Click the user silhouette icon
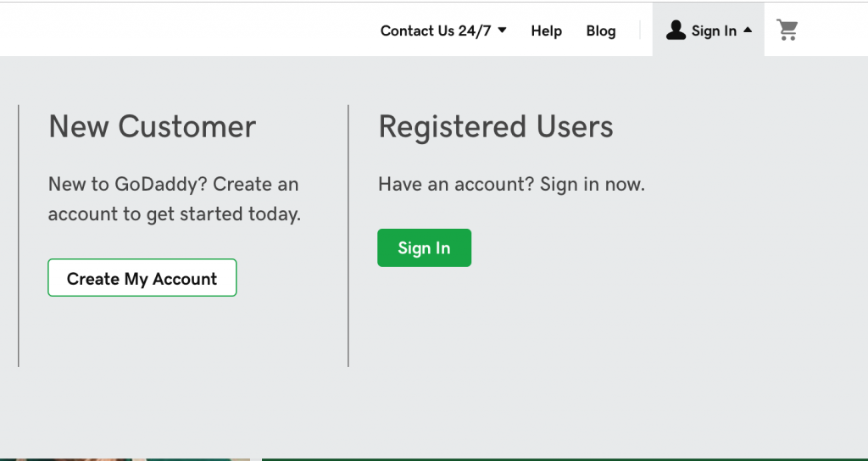 click(676, 30)
